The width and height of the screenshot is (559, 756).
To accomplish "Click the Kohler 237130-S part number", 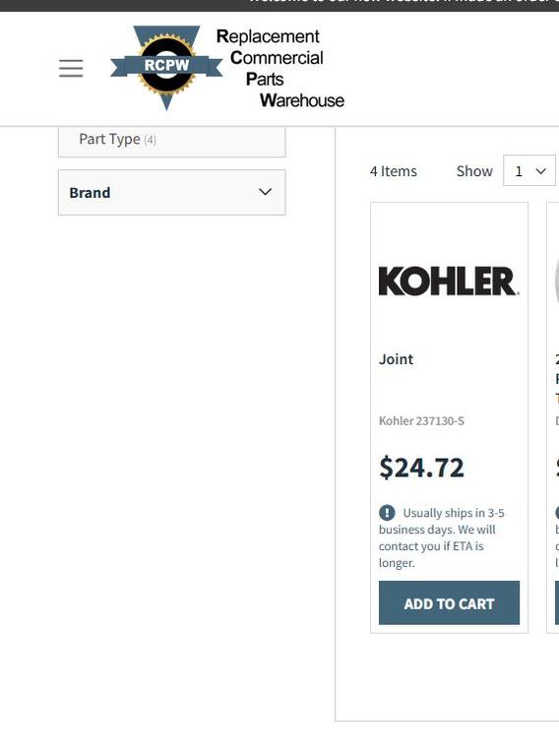I will click(421, 421).
